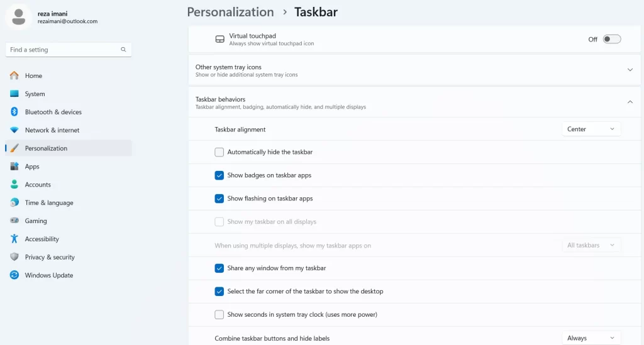Viewport: 644px width, 345px height.
Task: Open the Accounts person icon
Action: tap(14, 184)
